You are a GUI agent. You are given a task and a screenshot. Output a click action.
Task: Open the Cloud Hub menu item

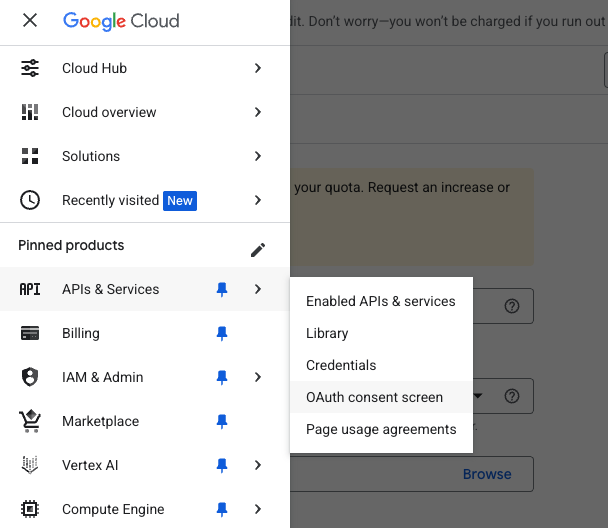pos(145,68)
